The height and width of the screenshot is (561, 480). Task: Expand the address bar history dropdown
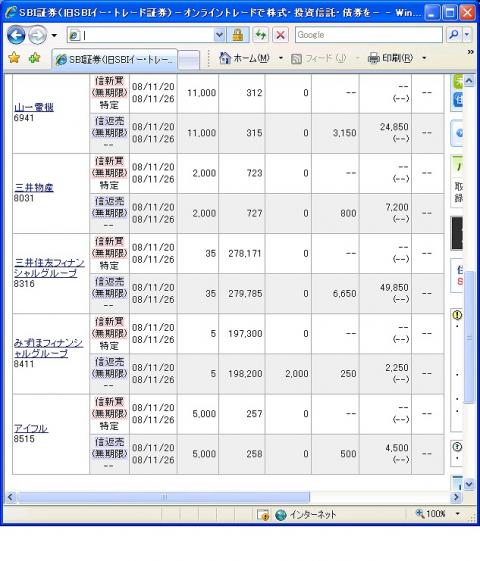point(219,35)
